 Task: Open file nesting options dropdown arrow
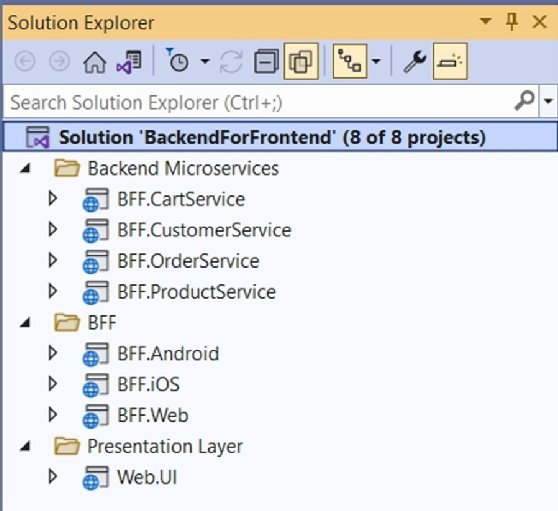(x=376, y=61)
